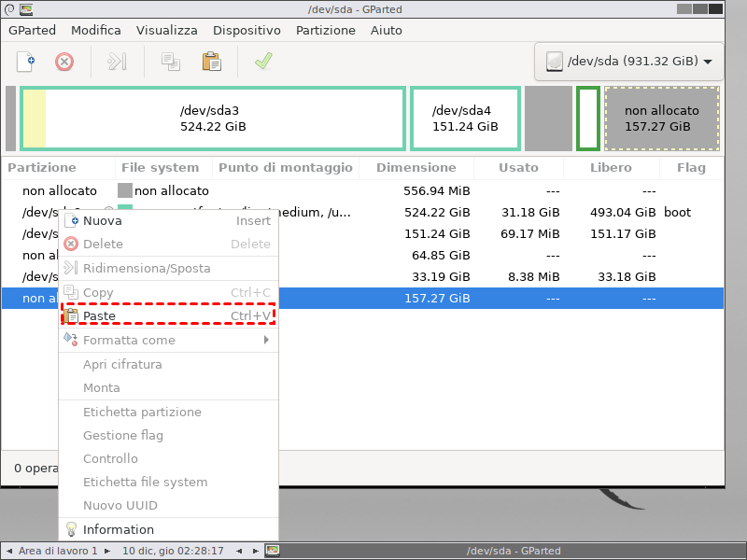Select the 556.94 MiB non allocato row
This screenshot has width=747, height=560.
pos(362,191)
